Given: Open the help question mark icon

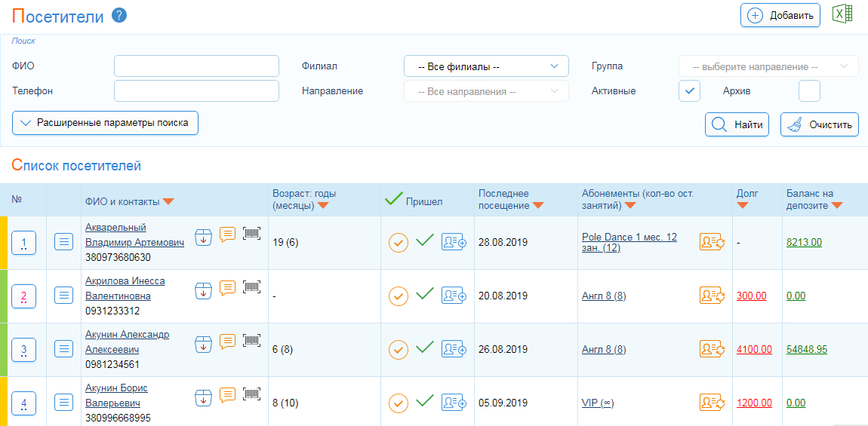Looking at the screenshot, I should [119, 16].
